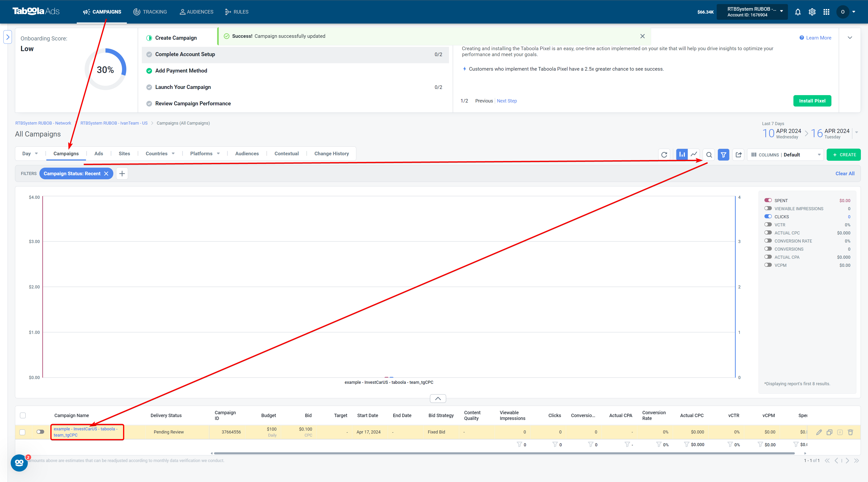Click the Clear All filters link
Image resolution: width=868 pixels, height=482 pixels.
coord(845,173)
